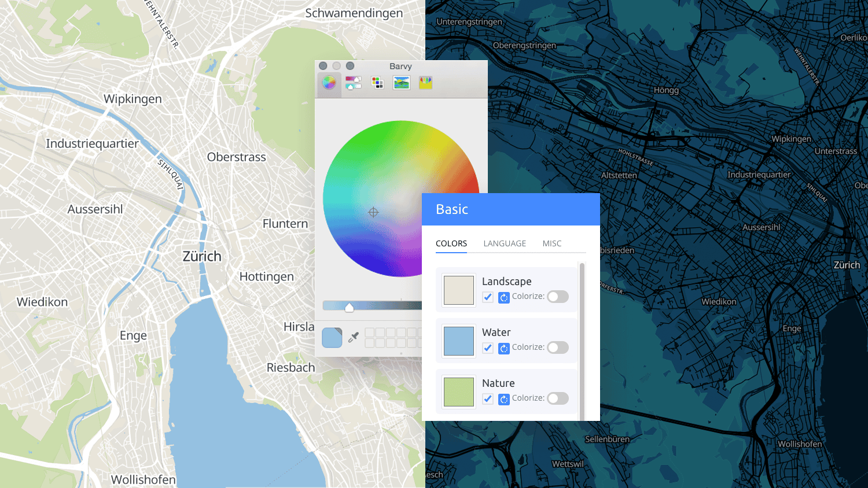This screenshot has height=488, width=868.
Task: Open the MISC tab in Basic panel
Action: pyautogui.click(x=551, y=243)
